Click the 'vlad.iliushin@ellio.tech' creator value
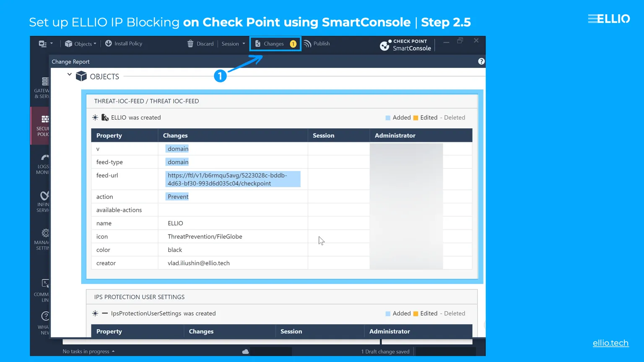The width and height of the screenshot is (644, 362). click(199, 263)
